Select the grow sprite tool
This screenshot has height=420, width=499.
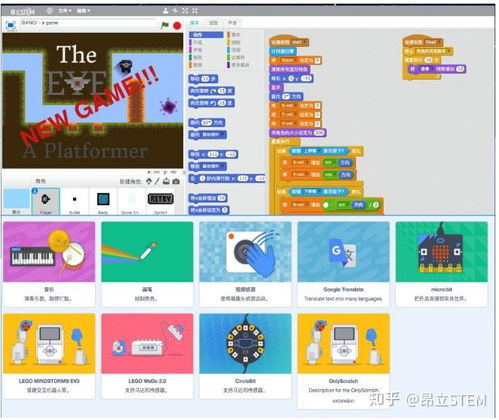tap(185, 11)
